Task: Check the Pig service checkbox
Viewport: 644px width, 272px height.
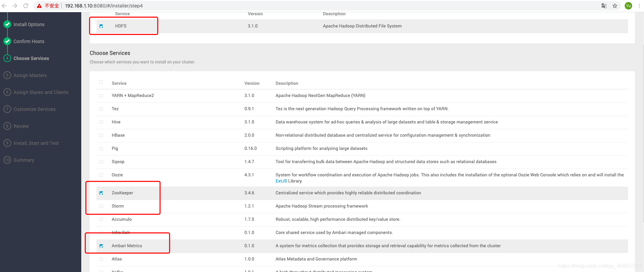Action: pyautogui.click(x=101, y=149)
